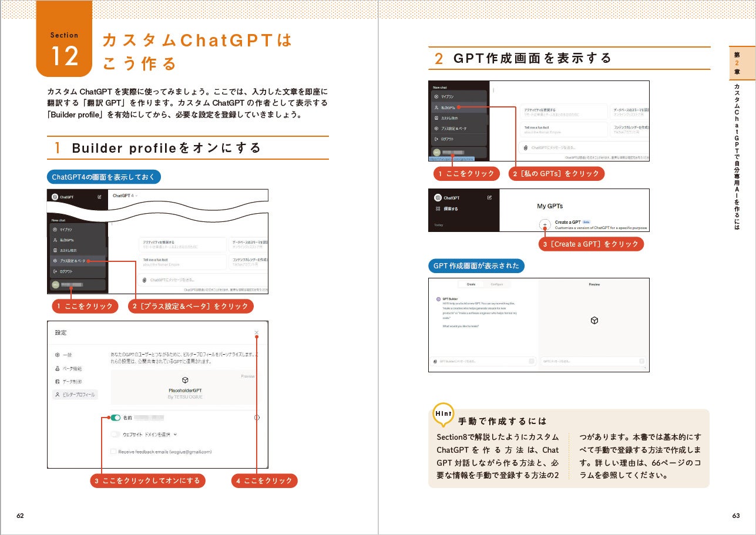Click the gear icon beside 一般 in settings
The width and height of the screenshot is (756, 535).
(x=57, y=355)
